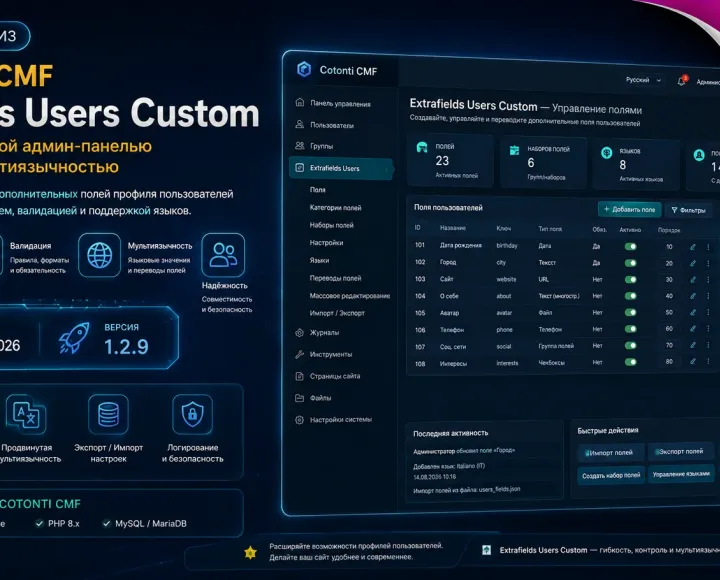
Task: Click the Экспорт полей quick action
Action: point(681,451)
